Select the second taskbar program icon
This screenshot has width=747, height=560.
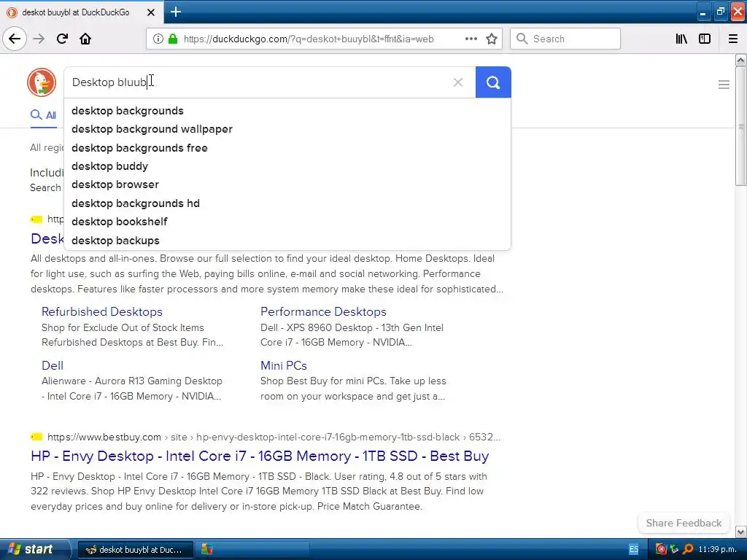pyautogui.click(x=206, y=550)
